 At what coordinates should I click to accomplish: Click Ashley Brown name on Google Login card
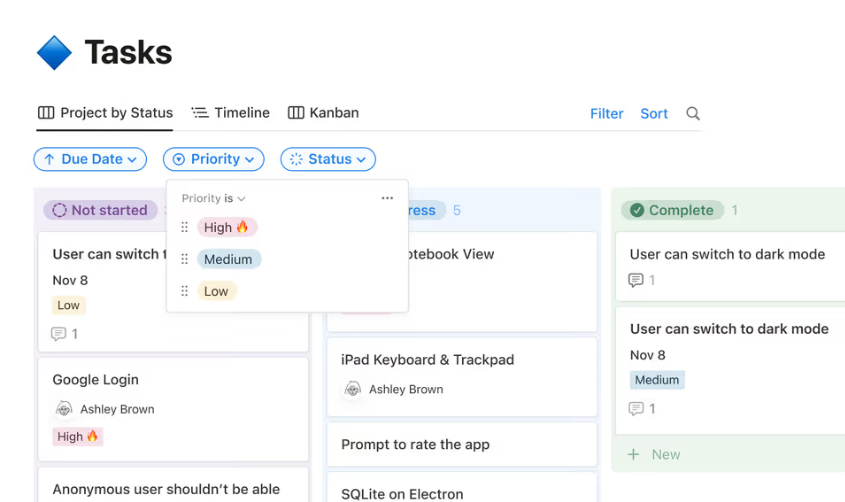point(117,409)
